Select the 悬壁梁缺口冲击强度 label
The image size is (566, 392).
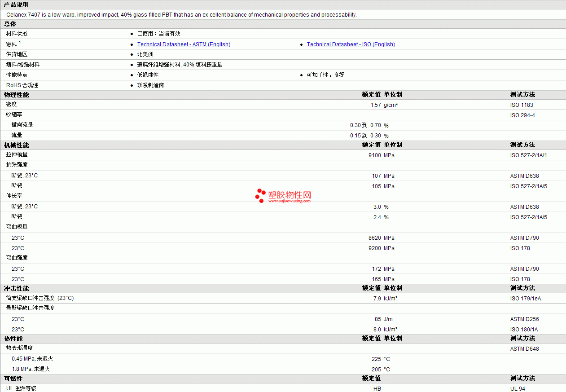pos(31,308)
